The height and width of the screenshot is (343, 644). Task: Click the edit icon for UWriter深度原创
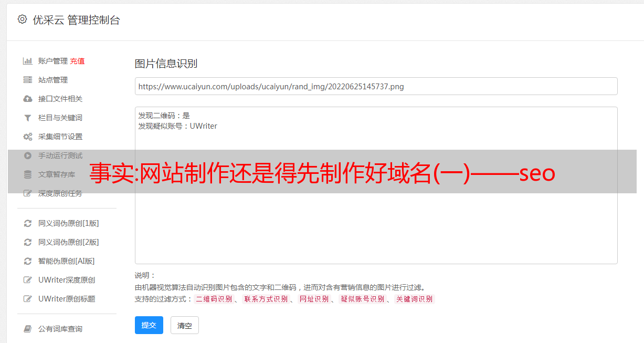pos(28,280)
